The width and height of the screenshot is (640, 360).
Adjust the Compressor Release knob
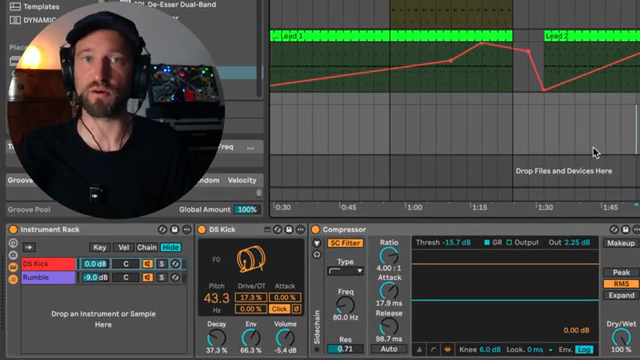[389, 327]
